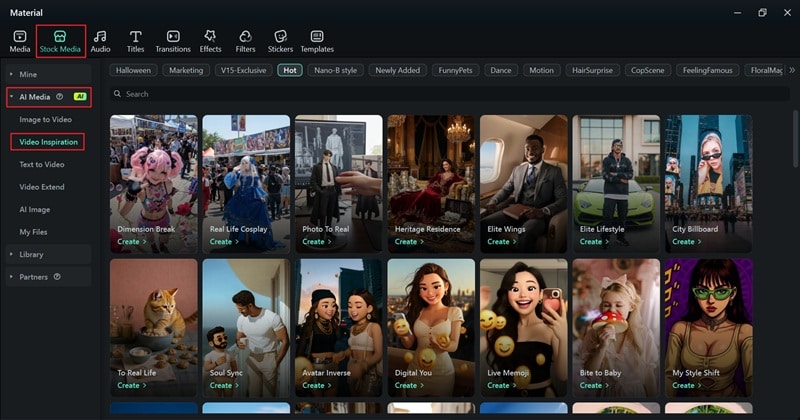Select the CopScene category tag
The height and width of the screenshot is (420, 800).
[647, 70]
